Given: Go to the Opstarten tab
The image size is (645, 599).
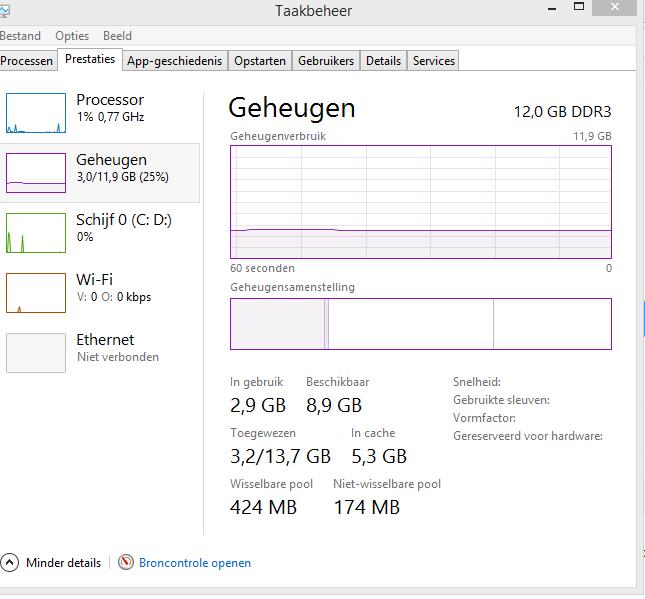Looking at the screenshot, I should click(x=259, y=61).
